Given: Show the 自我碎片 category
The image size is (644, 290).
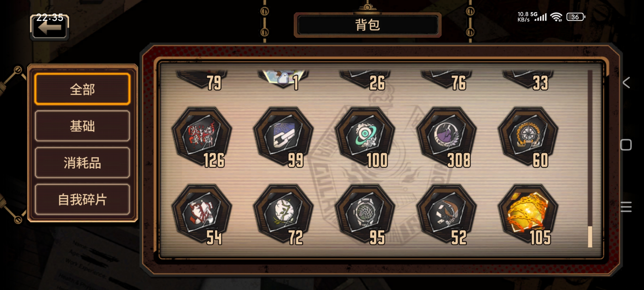Looking at the screenshot, I should (x=82, y=200).
